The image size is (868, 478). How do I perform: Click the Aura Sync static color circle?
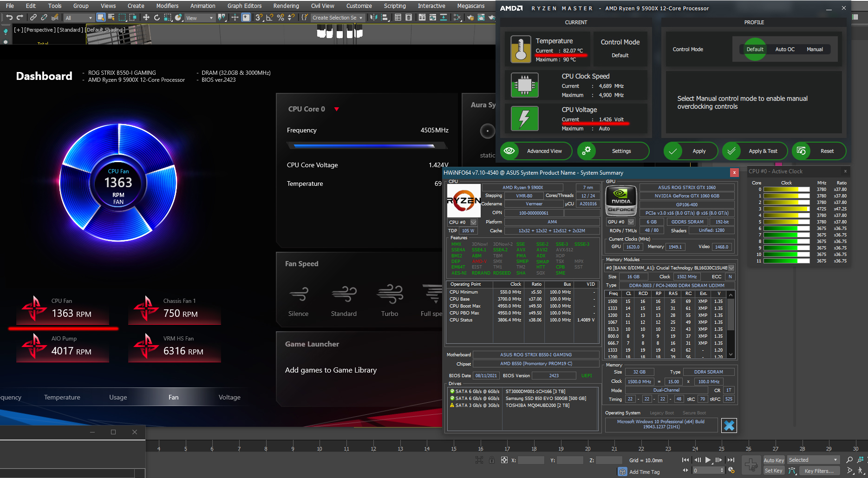487,131
